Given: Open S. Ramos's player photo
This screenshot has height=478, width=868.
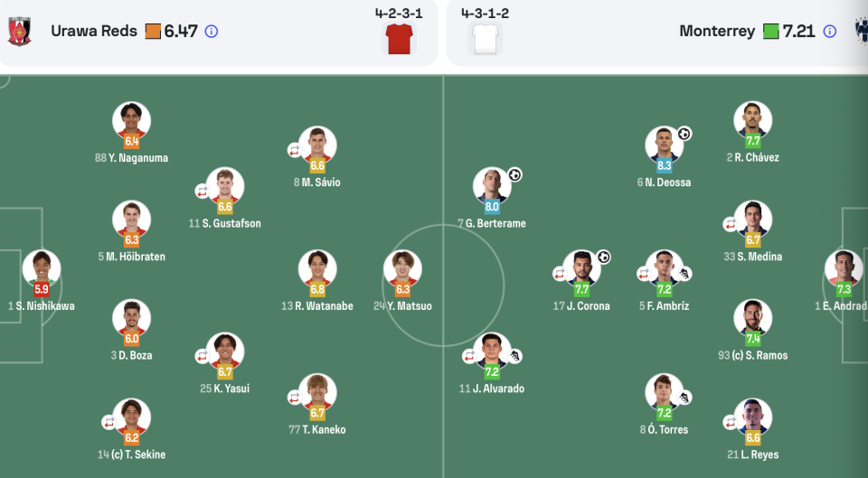Looking at the screenshot, I should (x=753, y=318).
